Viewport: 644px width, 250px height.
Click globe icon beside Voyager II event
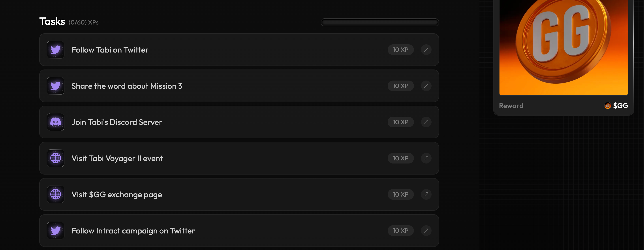pyautogui.click(x=56, y=158)
